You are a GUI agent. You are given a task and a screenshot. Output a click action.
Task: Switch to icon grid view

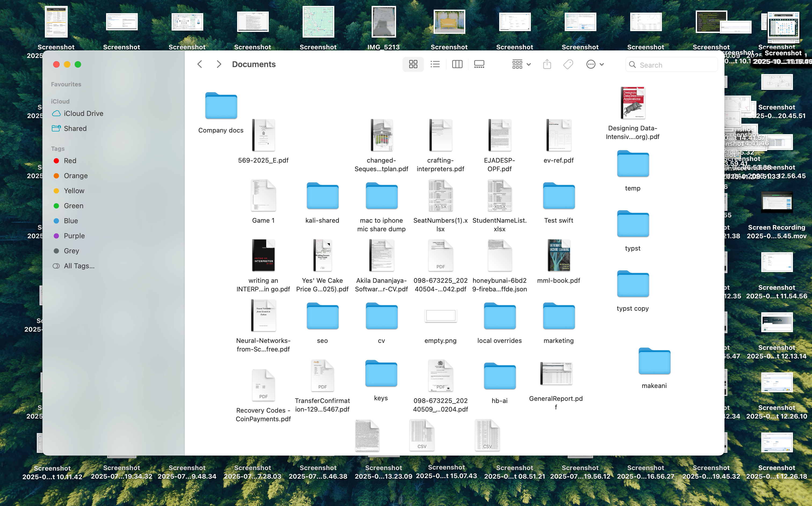click(413, 64)
